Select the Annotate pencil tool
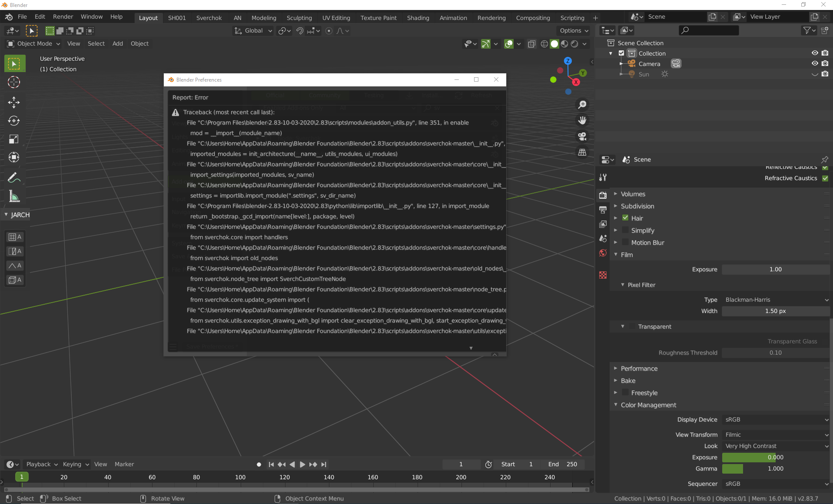 (x=14, y=178)
